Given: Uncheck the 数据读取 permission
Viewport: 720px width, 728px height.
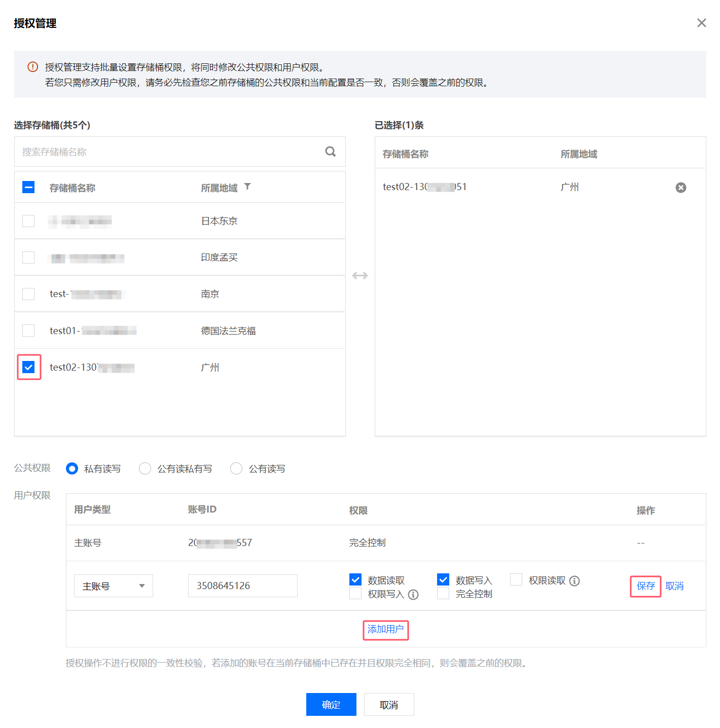Looking at the screenshot, I should 355,579.
